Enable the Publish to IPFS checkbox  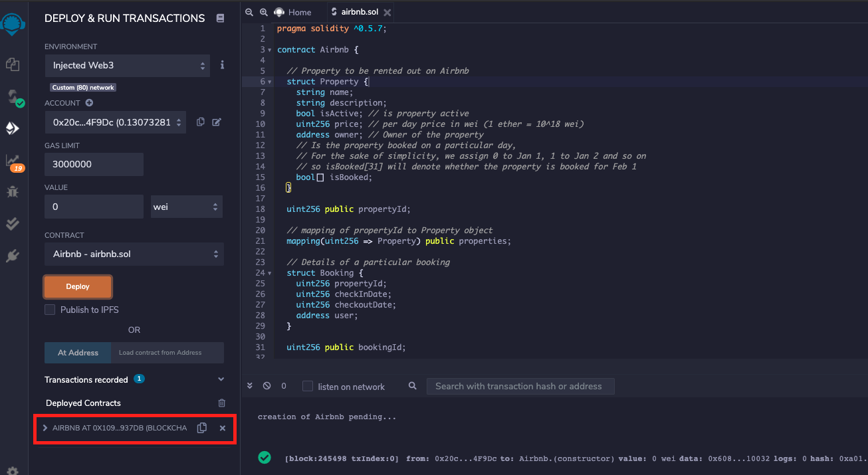click(50, 310)
